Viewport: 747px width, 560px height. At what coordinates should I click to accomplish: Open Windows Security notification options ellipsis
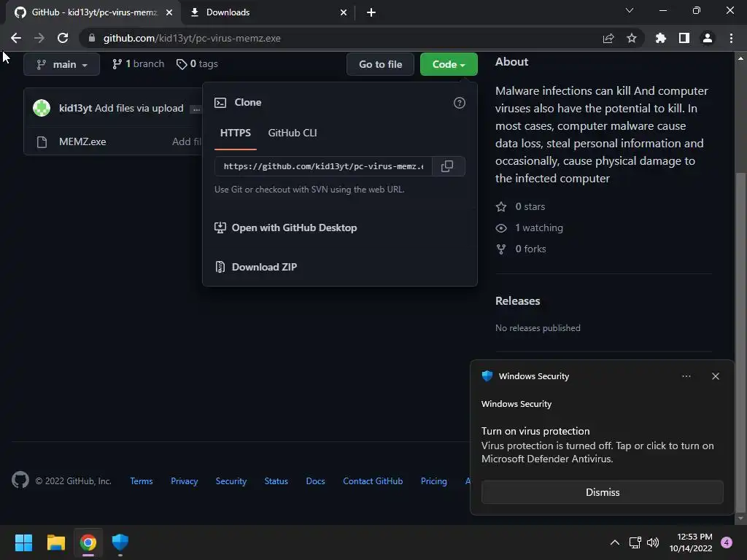coord(686,376)
